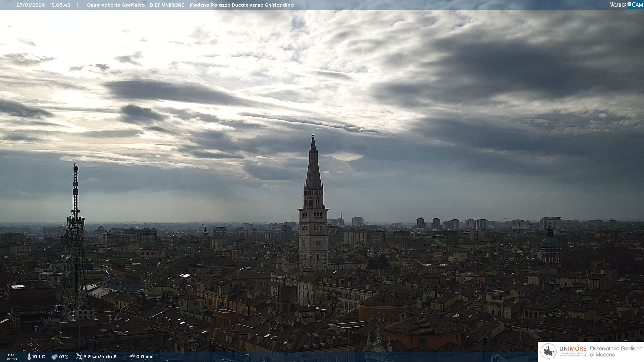Click the 10.1 C temperature reading

[39, 357]
